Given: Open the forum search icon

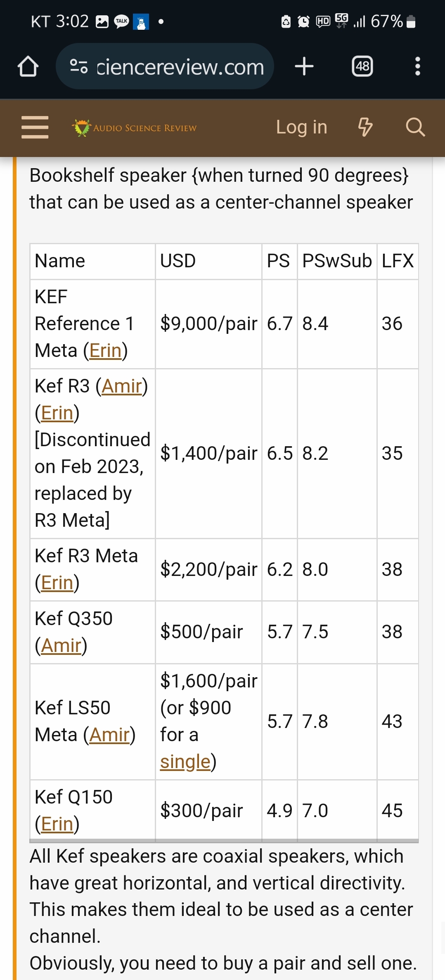Looking at the screenshot, I should coord(415,127).
